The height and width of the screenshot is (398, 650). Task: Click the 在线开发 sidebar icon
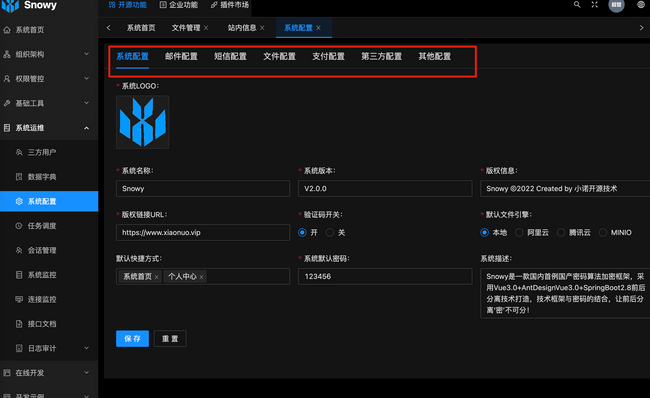pos(7,372)
